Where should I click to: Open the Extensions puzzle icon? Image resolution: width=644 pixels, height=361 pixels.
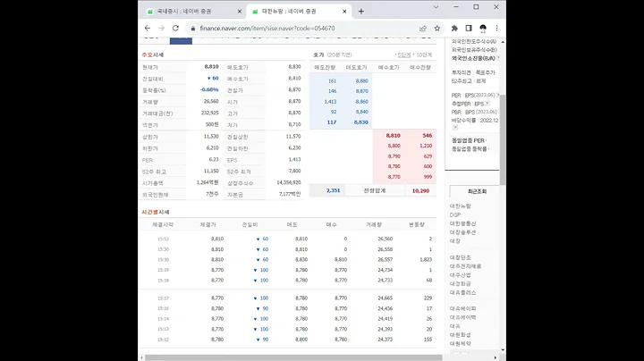click(454, 29)
